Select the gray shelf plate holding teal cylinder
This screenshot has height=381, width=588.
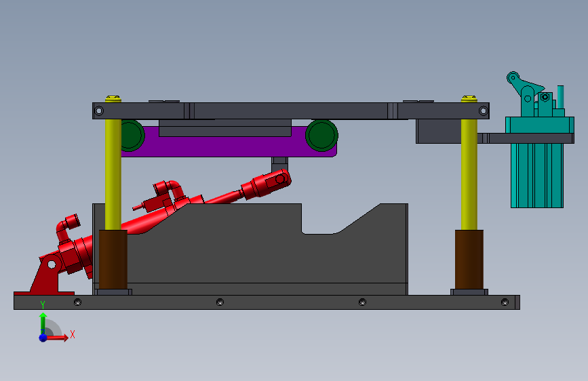525,138
